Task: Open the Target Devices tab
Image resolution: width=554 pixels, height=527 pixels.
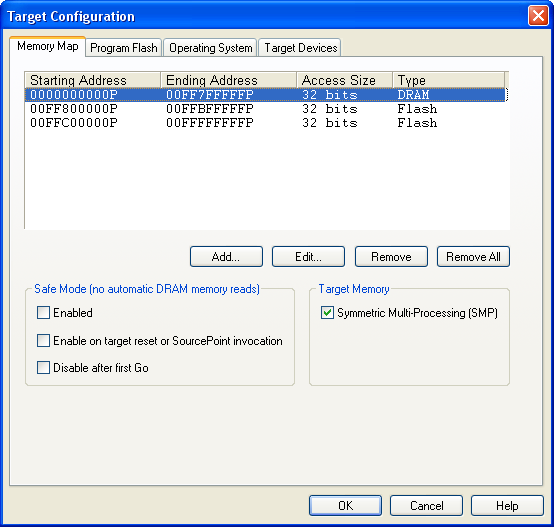Action: [301, 48]
